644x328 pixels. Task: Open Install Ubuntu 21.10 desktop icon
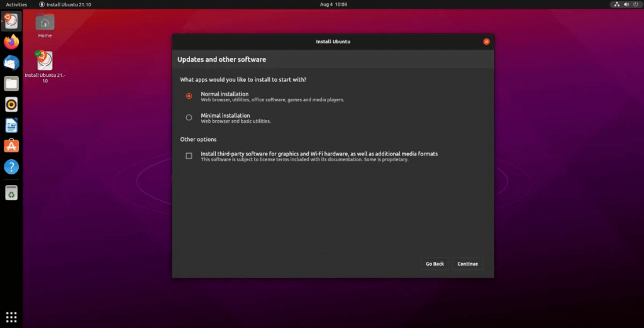[45, 67]
